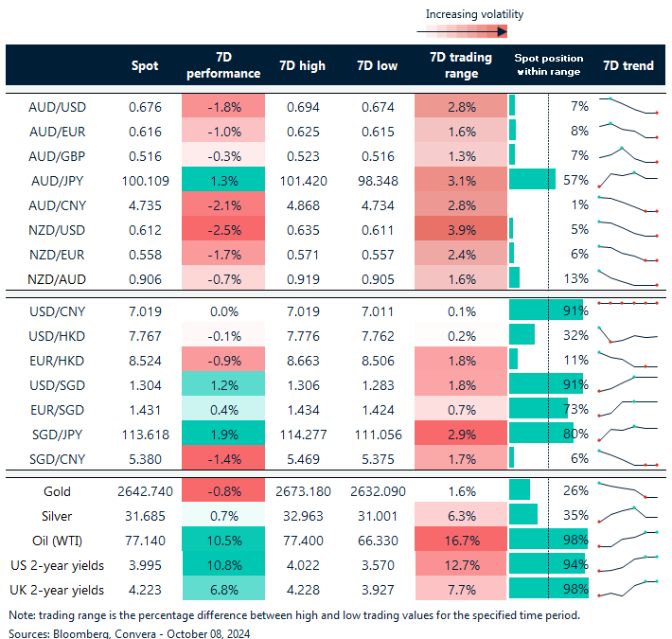Select the USD/CNY flat trend sparkline
This screenshot has height=639, width=672.
point(628,304)
